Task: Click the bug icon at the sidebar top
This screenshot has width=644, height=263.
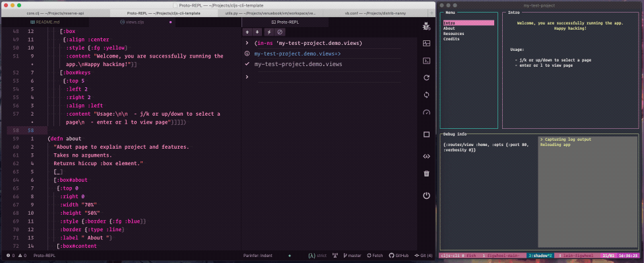Action: click(426, 26)
